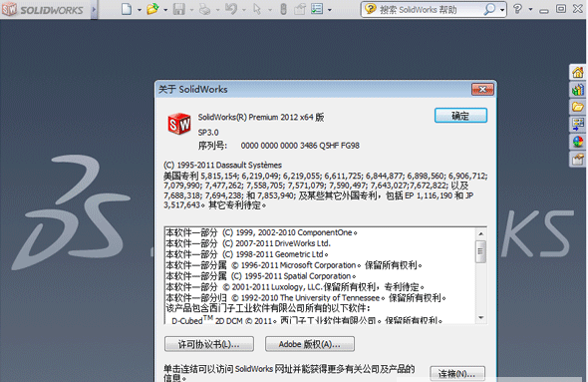The width and height of the screenshot is (588, 382).
Task: Click the D-Cubed 2D DCM credit line
Action: coord(308,320)
